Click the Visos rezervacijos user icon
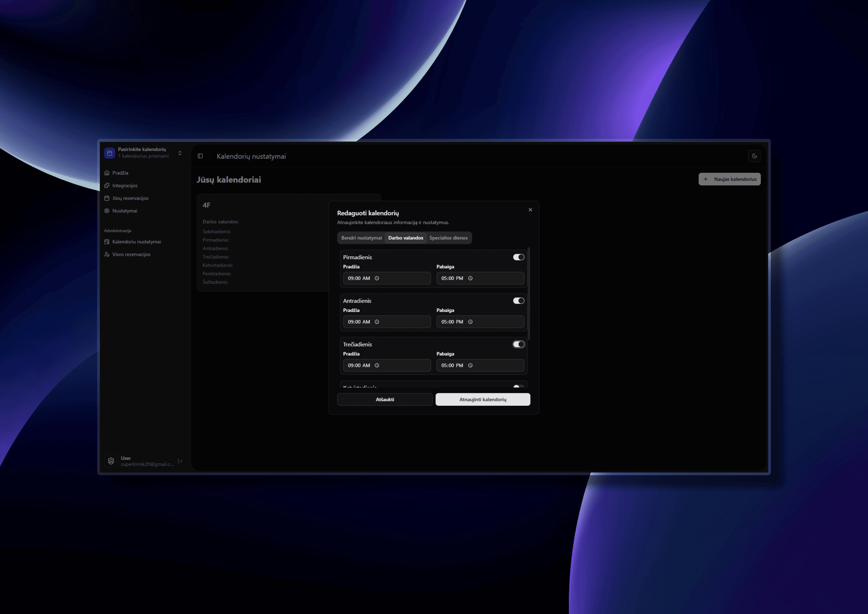The width and height of the screenshot is (868, 614). [x=107, y=254]
